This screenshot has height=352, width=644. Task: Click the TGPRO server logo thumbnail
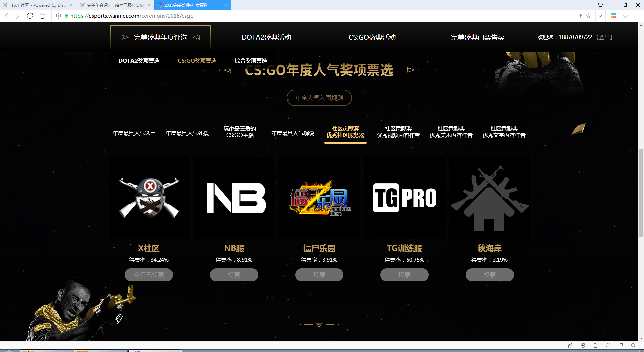click(x=404, y=197)
